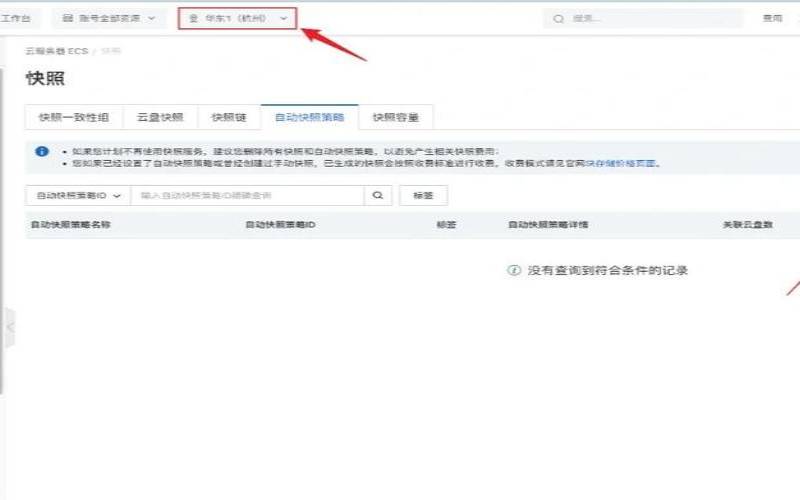The height and width of the screenshot is (500, 800).
Task: Select the 自动快照策略 tab
Action: tap(309, 117)
